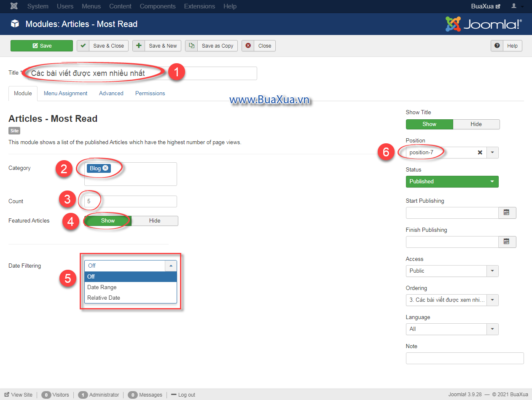Click the plus icon on Save & New
Viewport: 532px width, 400px height.
(139, 46)
